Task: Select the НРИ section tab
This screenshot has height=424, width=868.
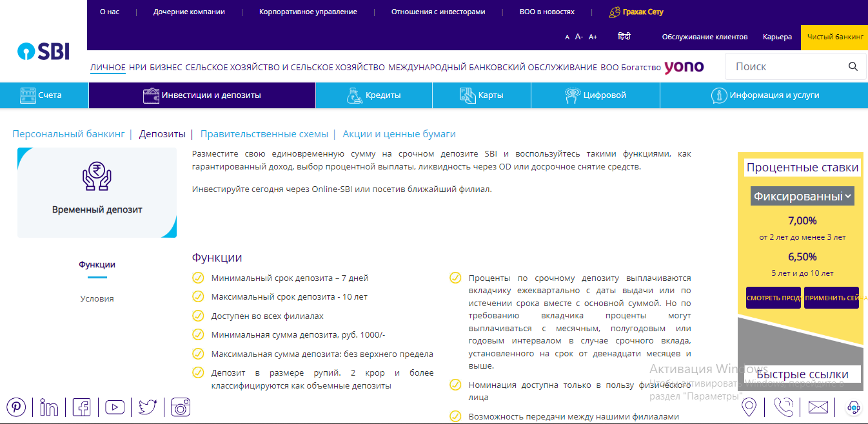Action: [x=138, y=67]
